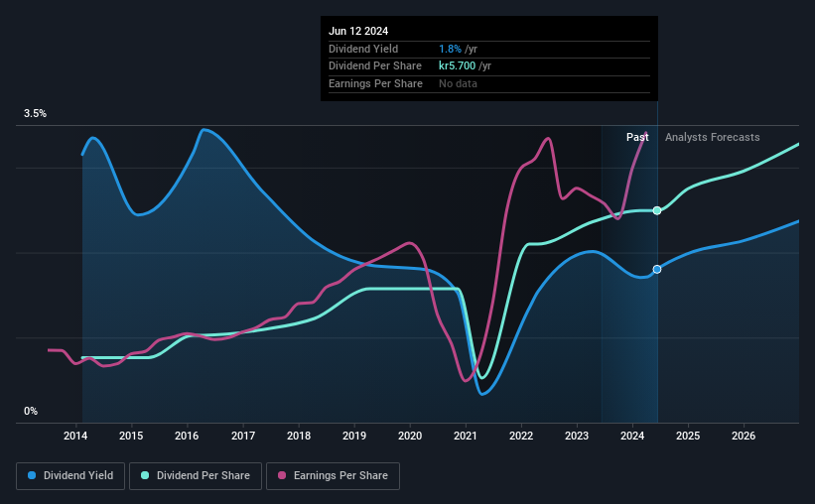Screen dimensions: 815x504
Task: Select the teal Dividend Per Share data point
Action: pos(657,210)
